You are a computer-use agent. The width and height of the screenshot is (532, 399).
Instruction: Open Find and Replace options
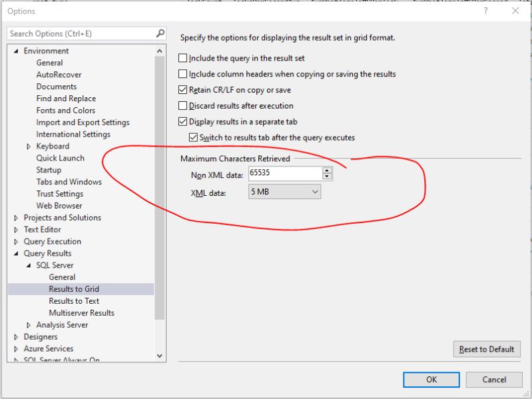pos(66,99)
